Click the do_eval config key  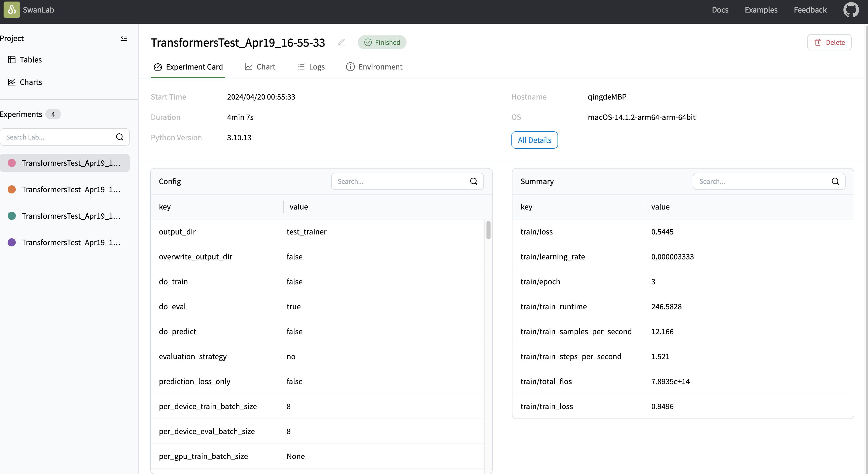(172, 306)
